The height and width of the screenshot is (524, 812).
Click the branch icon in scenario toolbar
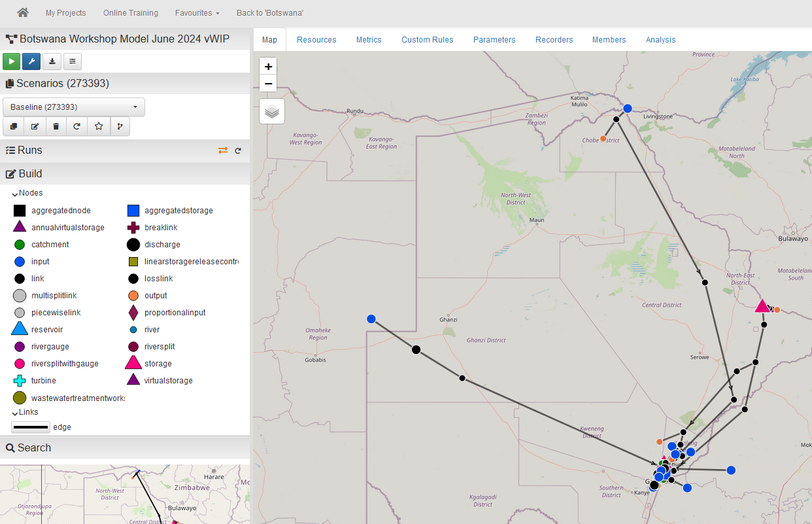(x=120, y=126)
